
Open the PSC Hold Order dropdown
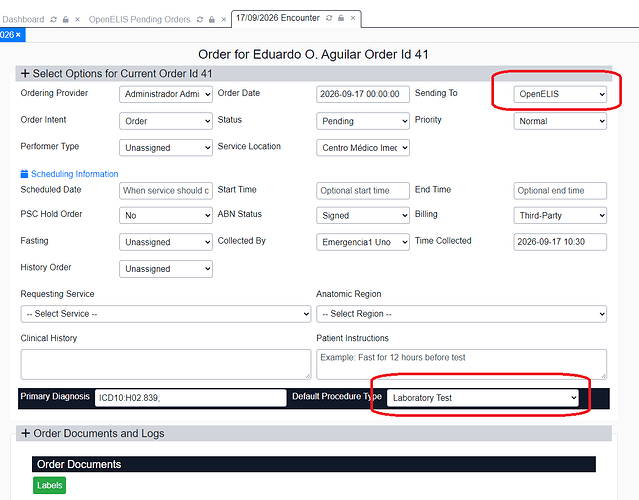[x=166, y=215]
